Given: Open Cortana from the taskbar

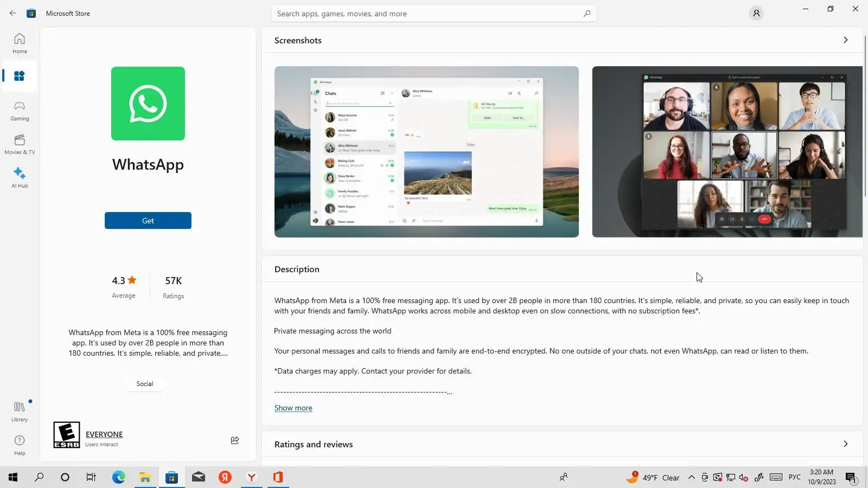Looking at the screenshot, I should click(65, 477).
